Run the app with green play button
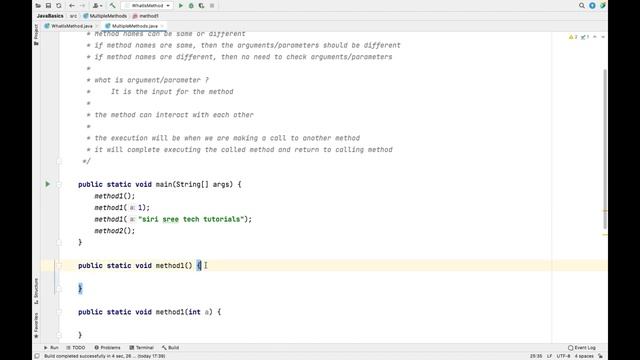 tap(181, 5)
